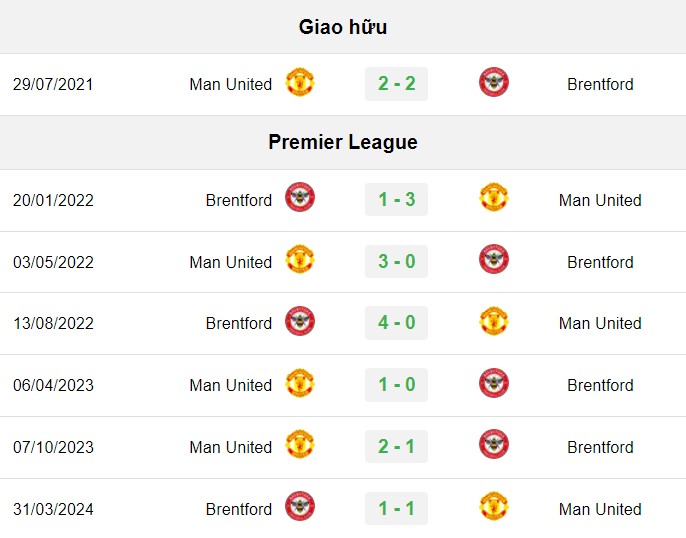
Task: Click Man United name in 07/10/2023 row
Action: pyautogui.click(x=231, y=447)
